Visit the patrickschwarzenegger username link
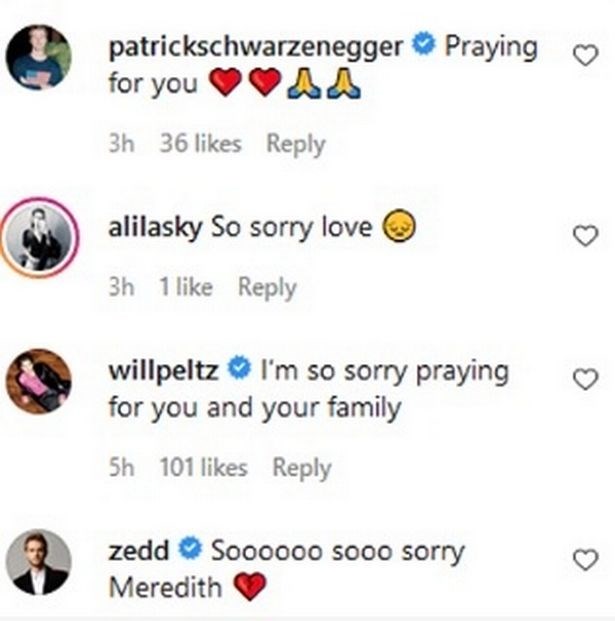This screenshot has width=615, height=621. pos(258,47)
